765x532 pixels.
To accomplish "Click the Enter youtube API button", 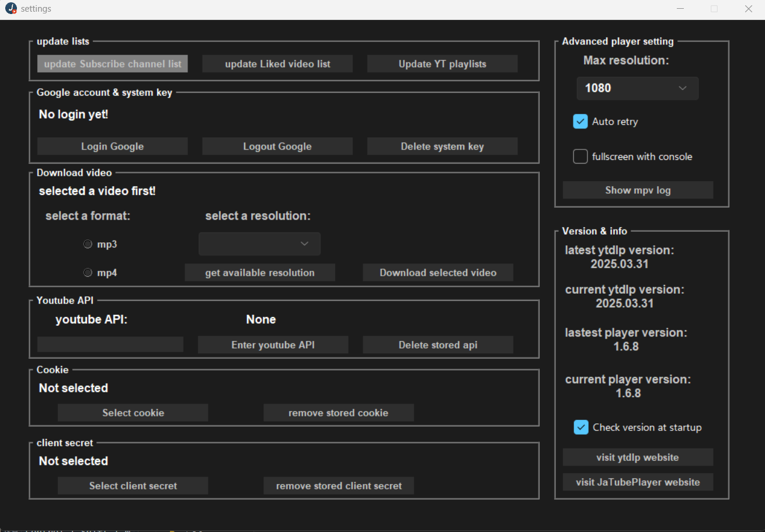I will tap(273, 345).
